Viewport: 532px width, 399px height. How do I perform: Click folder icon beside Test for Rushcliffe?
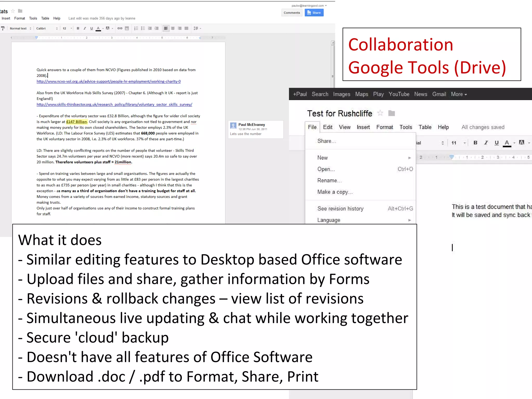click(x=391, y=113)
